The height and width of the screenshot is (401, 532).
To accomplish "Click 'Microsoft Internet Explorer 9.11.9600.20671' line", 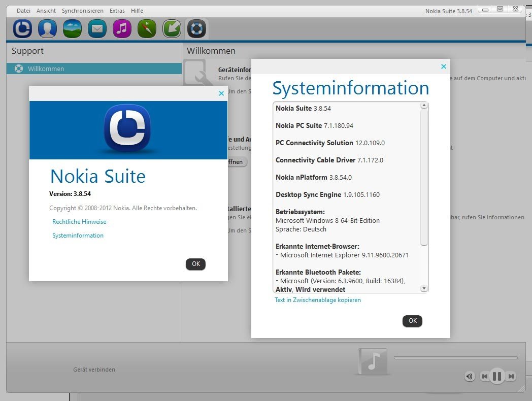I will 342,255.
